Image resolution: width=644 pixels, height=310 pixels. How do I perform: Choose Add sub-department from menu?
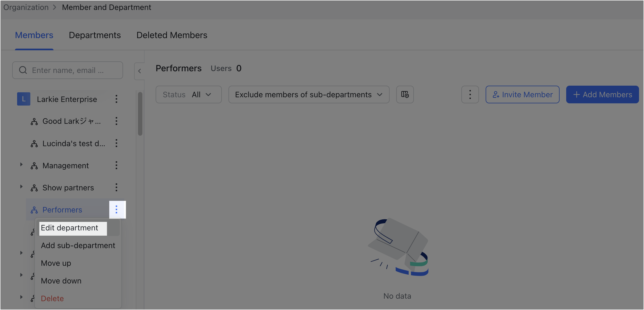78,246
